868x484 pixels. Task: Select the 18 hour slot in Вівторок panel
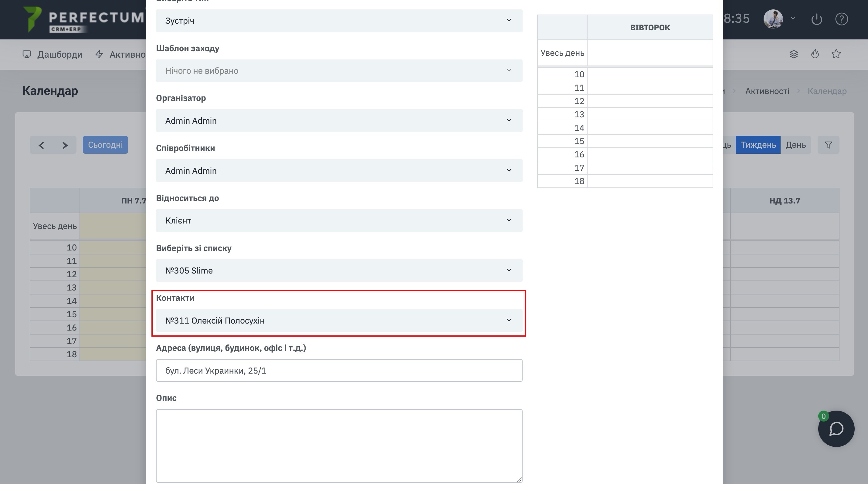click(650, 181)
